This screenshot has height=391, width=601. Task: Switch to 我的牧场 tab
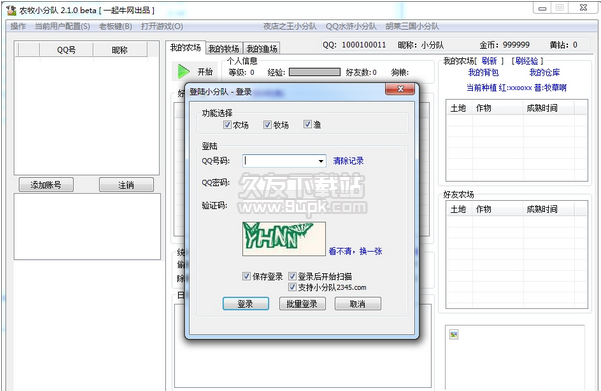[x=224, y=49]
